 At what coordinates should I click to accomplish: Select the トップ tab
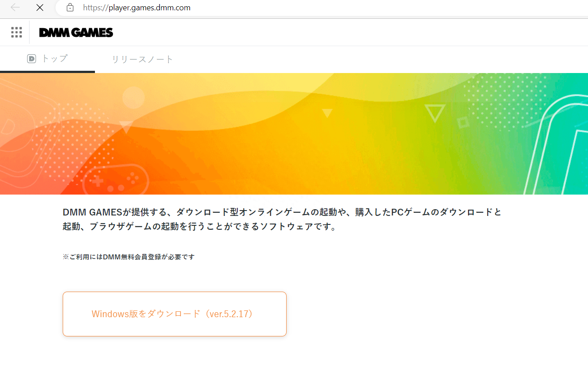[47, 59]
